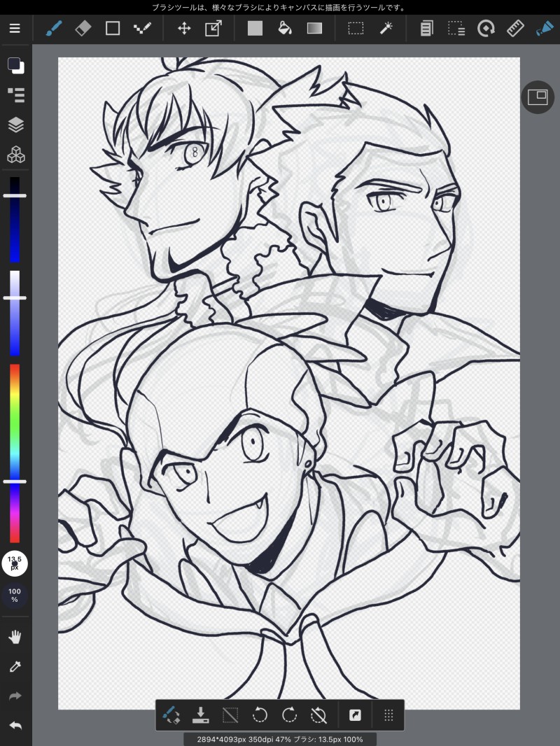
Task: Select the Eyedropper tool
Action: point(15,666)
